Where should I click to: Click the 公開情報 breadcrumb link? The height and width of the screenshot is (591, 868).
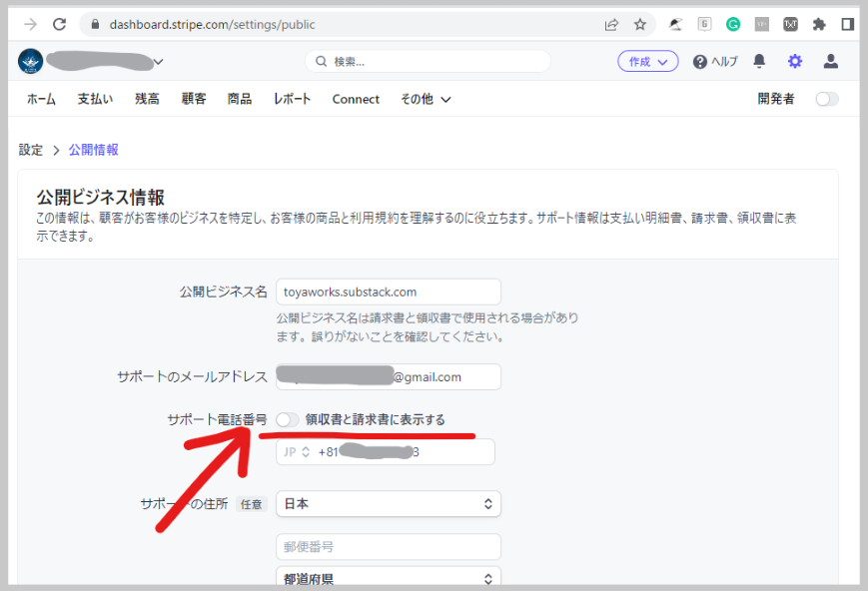[x=94, y=150]
